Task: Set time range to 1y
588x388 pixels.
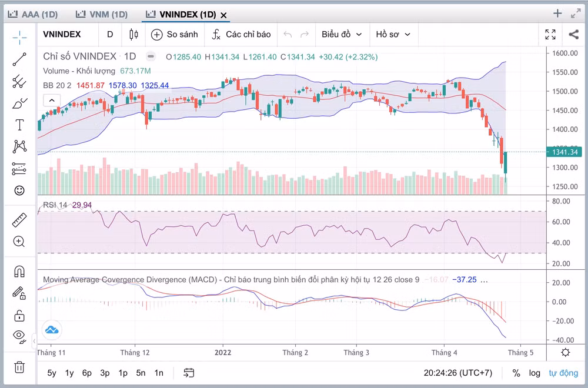Action: [x=69, y=373]
